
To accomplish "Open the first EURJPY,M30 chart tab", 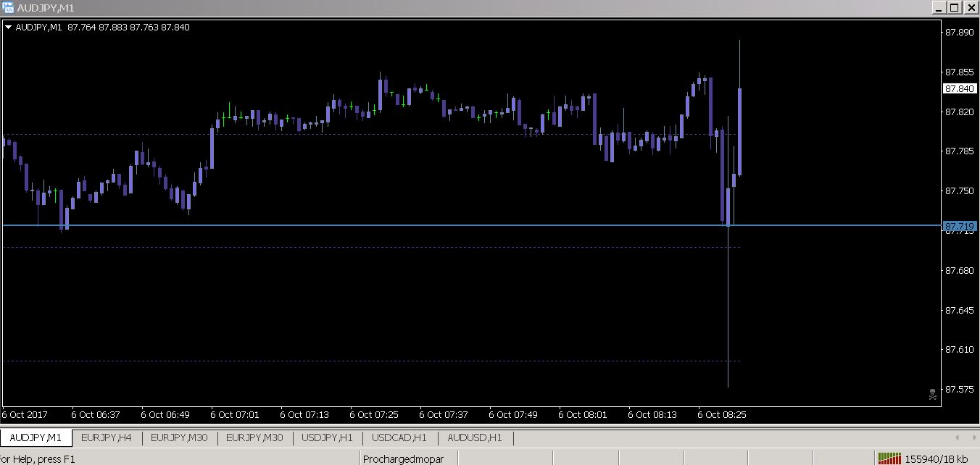I will tap(178, 437).
